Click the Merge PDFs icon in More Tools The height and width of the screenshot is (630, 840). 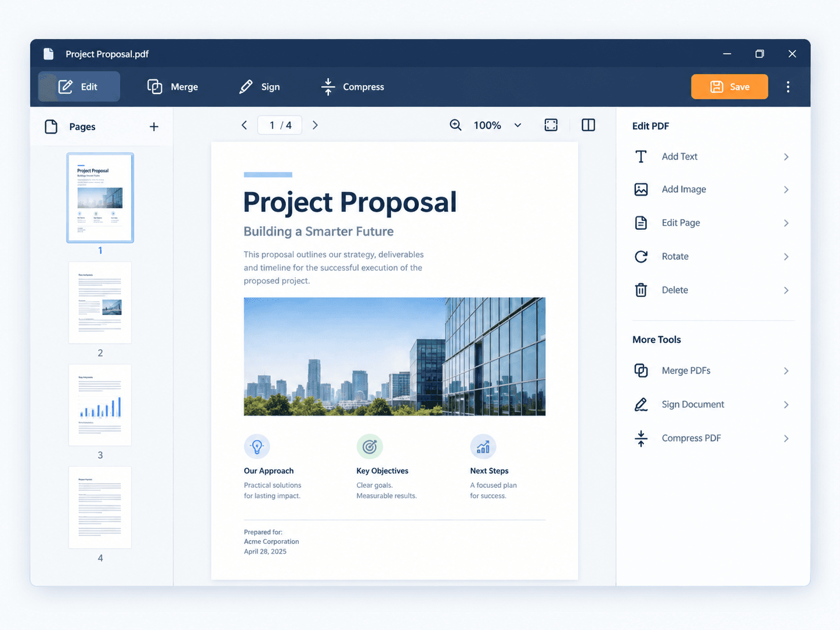tap(641, 371)
